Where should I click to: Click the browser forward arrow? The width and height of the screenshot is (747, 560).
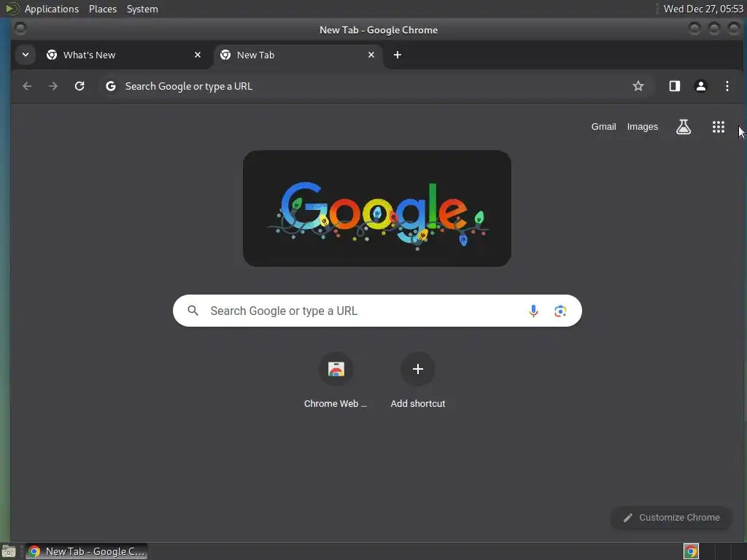pyautogui.click(x=53, y=86)
